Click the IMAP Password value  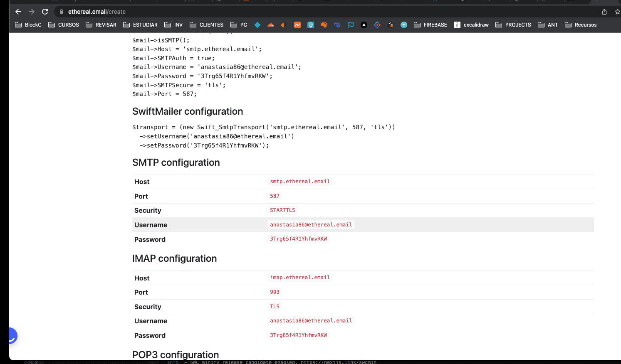click(x=298, y=335)
